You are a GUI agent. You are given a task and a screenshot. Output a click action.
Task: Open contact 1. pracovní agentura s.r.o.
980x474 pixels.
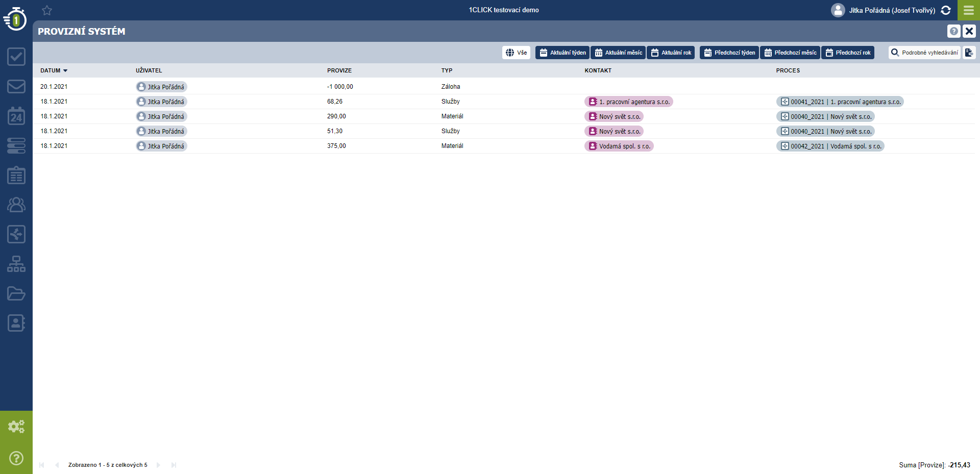tap(628, 102)
